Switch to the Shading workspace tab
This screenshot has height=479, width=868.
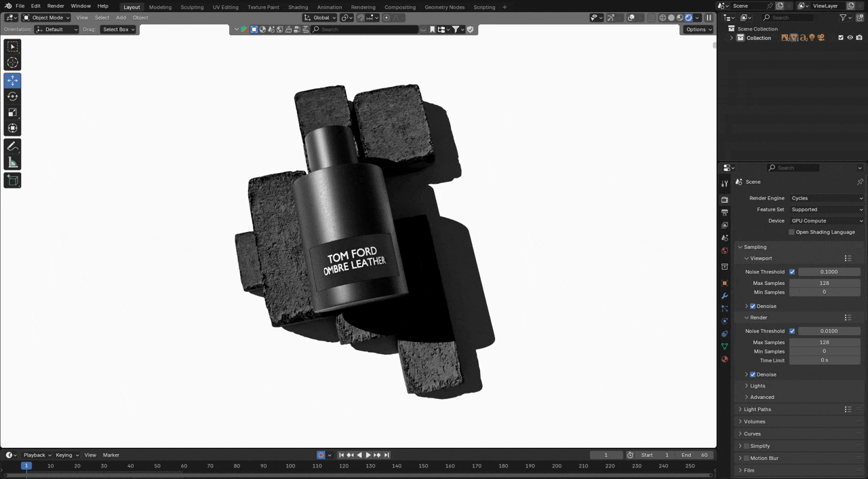tap(298, 7)
